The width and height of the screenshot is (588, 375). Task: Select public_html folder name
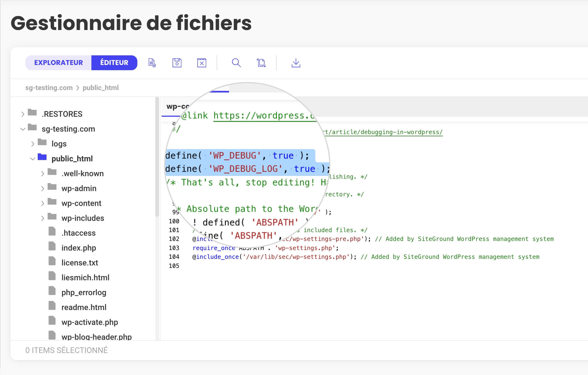coord(72,159)
